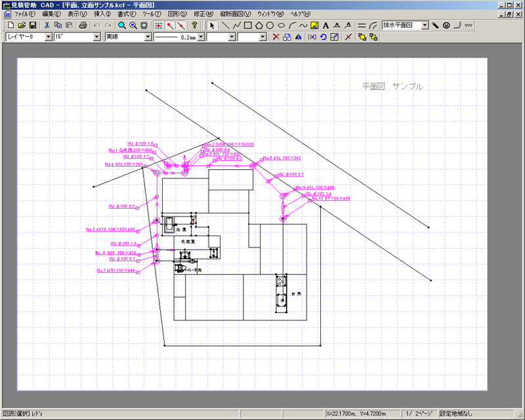The image size is (525, 420).
Task: Select the polyline zigzag tool
Action: point(237,26)
